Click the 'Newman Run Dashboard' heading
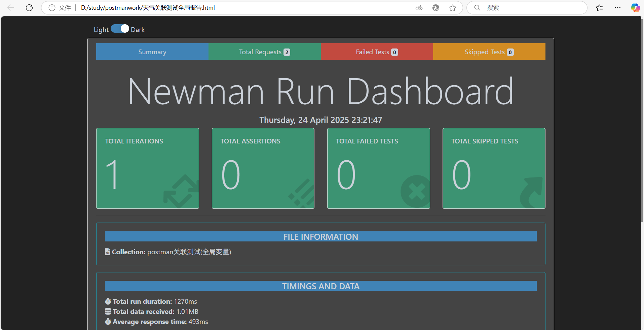 coord(321,91)
